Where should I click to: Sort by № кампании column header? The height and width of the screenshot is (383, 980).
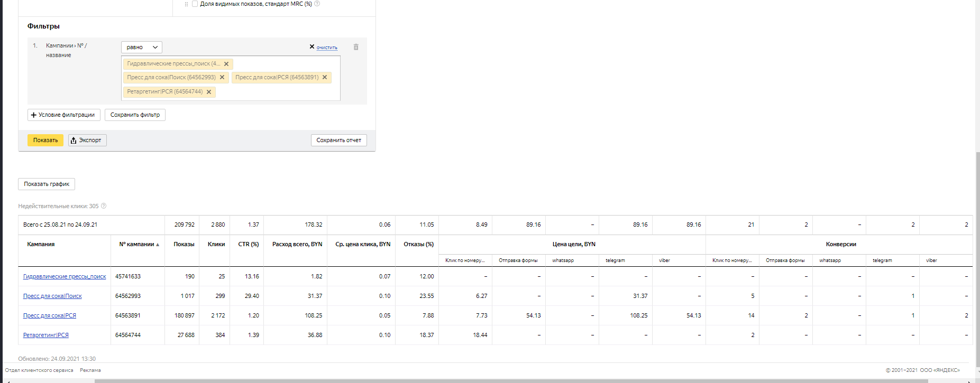coord(139,244)
